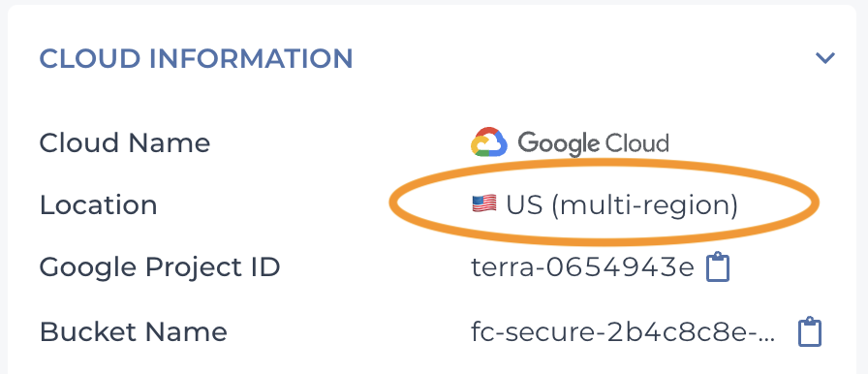The height and width of the screenshot is (374, 868).
Task: Click the word Google in the wordmark
Action: point(558,144)
